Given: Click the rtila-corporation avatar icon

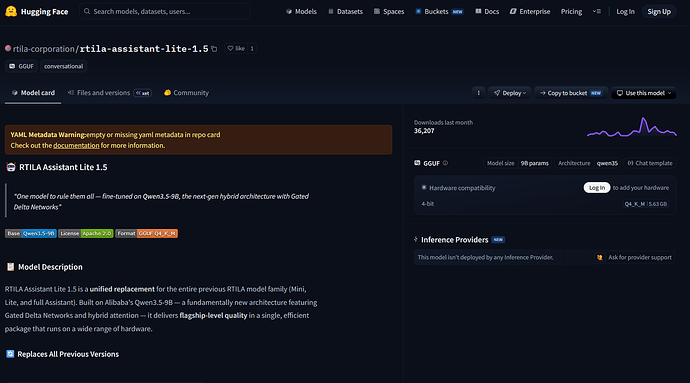Looking at the screenshot, I should coord(8,48).
